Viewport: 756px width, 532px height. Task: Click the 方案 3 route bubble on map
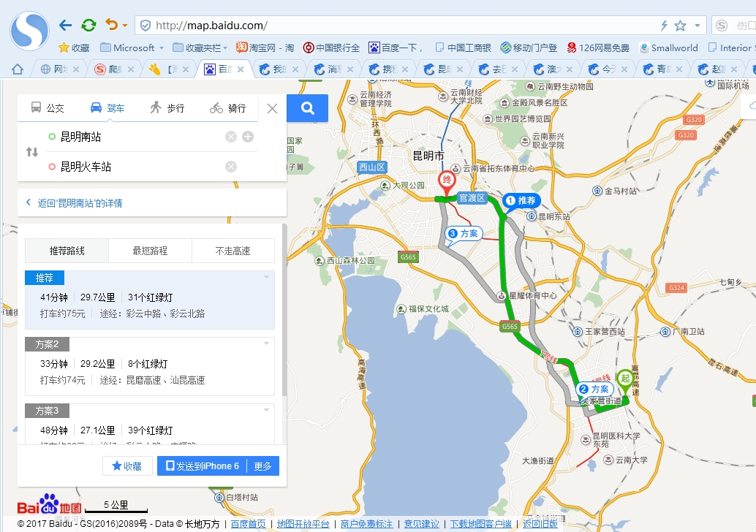[x=464, y=234]
